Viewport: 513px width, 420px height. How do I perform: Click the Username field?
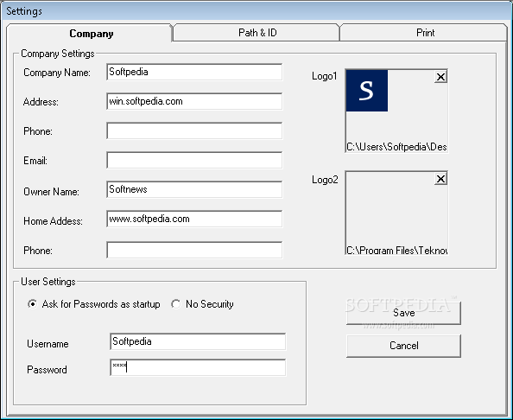198,341
